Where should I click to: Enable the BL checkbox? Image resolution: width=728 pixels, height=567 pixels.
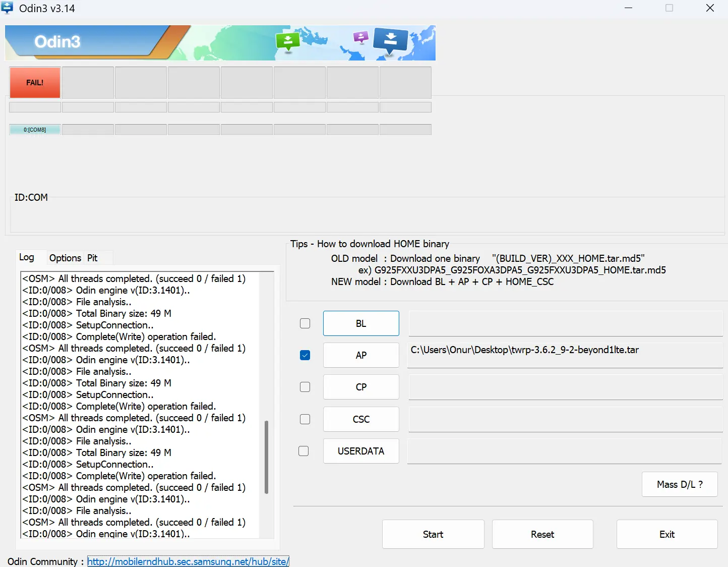coord(305,323)
